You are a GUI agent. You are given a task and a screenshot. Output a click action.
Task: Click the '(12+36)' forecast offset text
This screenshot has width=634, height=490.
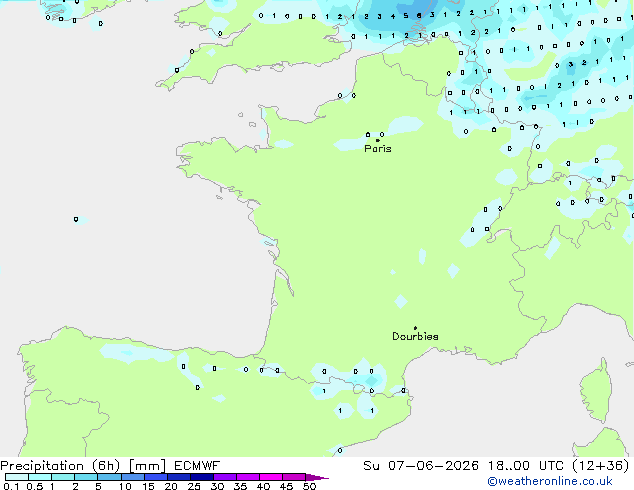point(601,466)
